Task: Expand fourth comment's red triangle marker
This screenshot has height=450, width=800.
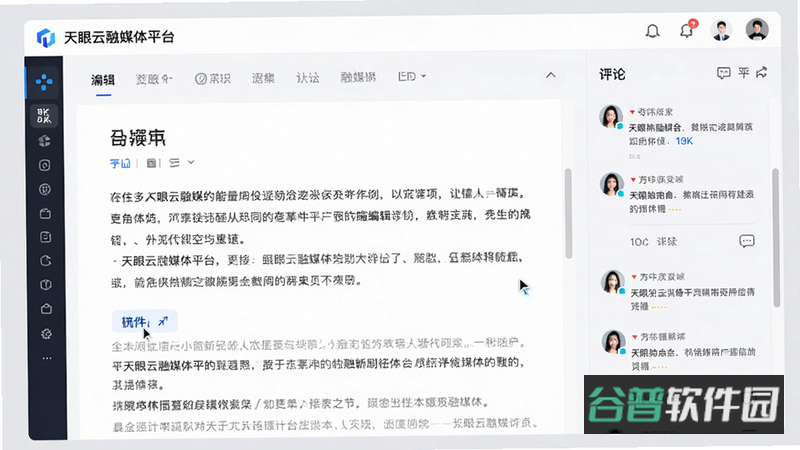Action: tap(635, 337)
